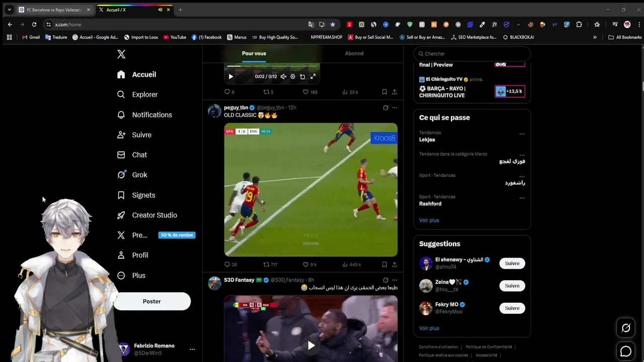The width and height of the screenshot is (644, 362).
Task: Repost the post with 717 reposts
Action: point(271,264)
